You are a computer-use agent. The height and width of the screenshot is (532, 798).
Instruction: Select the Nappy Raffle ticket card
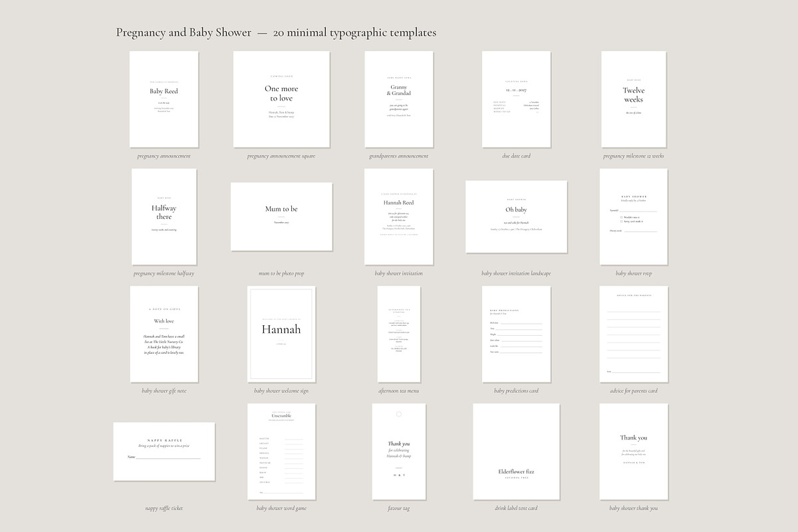(164, 452)
